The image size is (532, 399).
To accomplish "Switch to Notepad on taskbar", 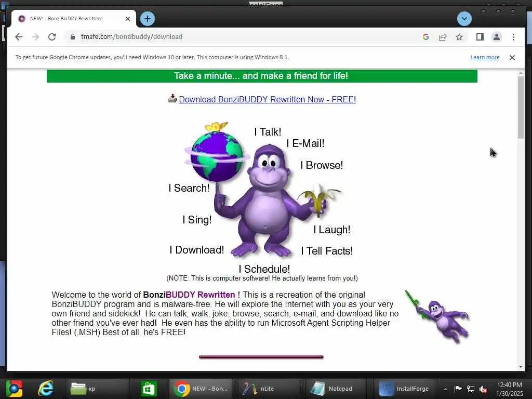I will point(336,389).
